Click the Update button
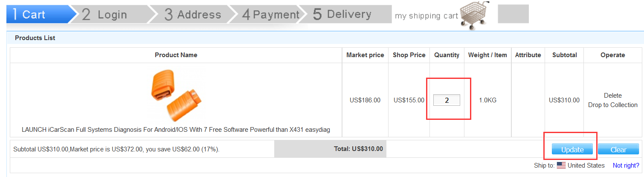This screenshot has height=177, width=644. tap(572, 149)
